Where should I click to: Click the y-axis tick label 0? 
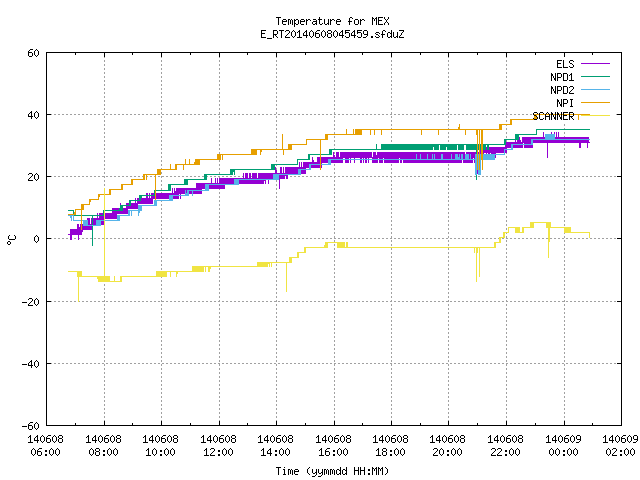(x=37, y=239)
